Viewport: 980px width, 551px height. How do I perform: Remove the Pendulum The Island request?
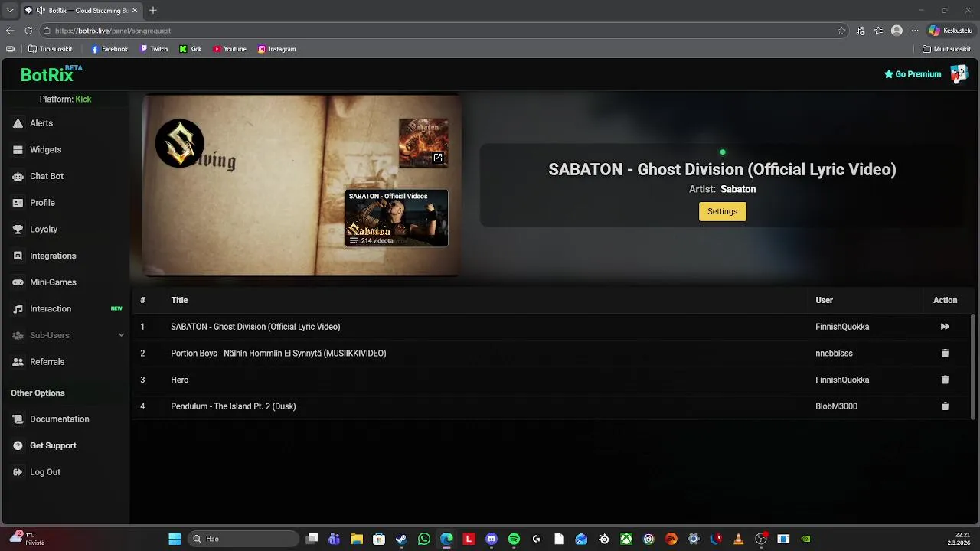click(x=945, y=406)
